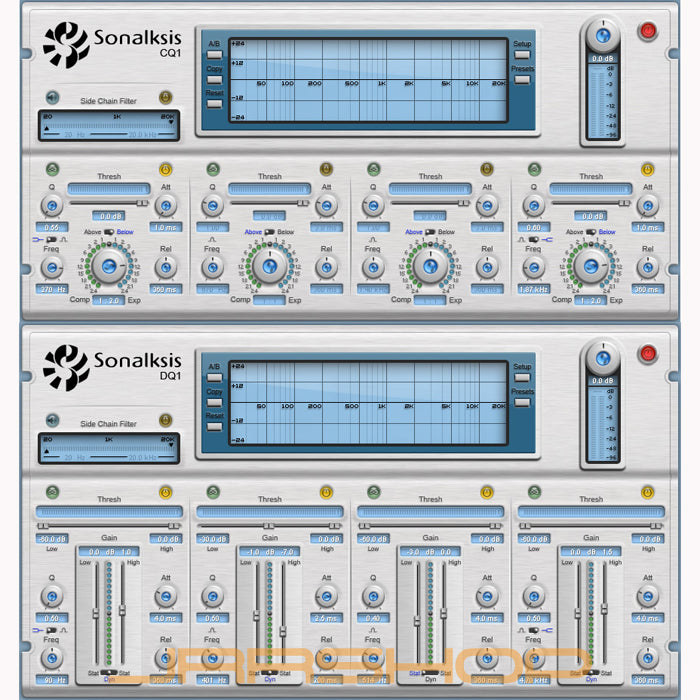Screen dimensions: 700x700
Task: Open the CQ1 Setup button
Action: click(522, 54)
